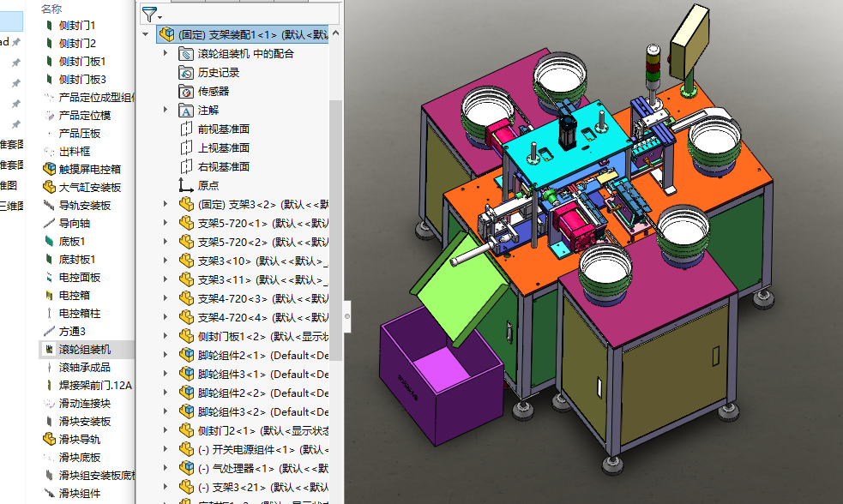Screen dimensions: 843x504
Task: Click the 电控箱 part file icon
Action: pyautogui.click(x=49, y=295)
